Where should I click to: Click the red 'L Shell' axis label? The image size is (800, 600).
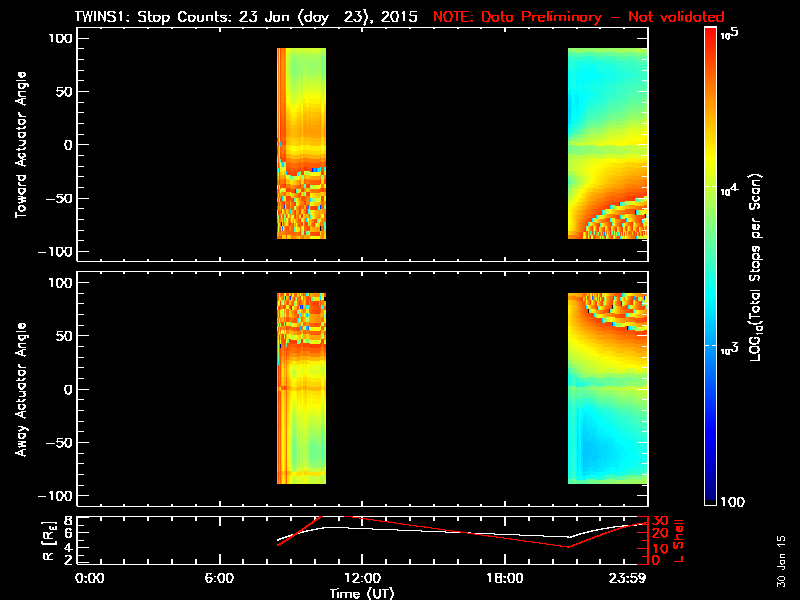click(x=680, y=540)
